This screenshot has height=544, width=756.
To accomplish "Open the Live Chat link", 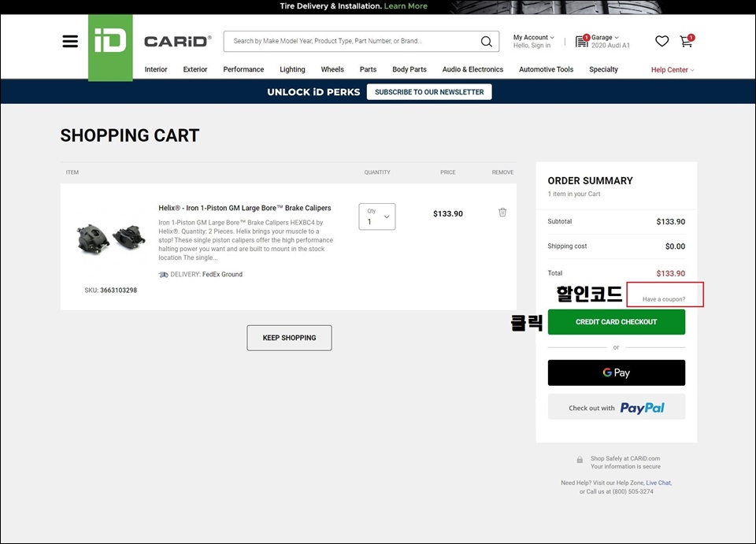I will tap(658, 483).
